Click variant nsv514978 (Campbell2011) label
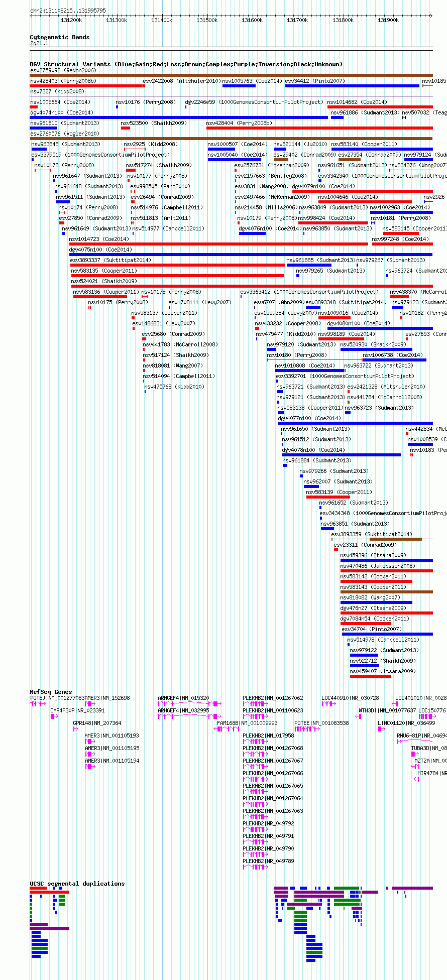Image resolution: width=447 pixels, height=980 pixels. pyautogui.click(x=383, y=640)
